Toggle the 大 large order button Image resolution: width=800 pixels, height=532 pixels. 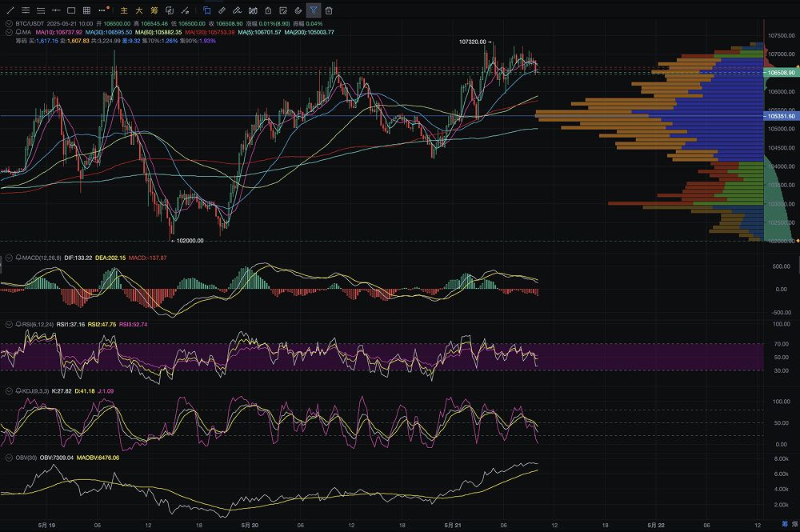tap(139, 10)
